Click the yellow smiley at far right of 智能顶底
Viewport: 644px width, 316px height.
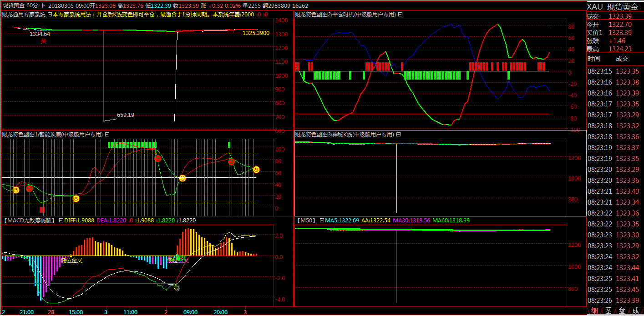256,170
